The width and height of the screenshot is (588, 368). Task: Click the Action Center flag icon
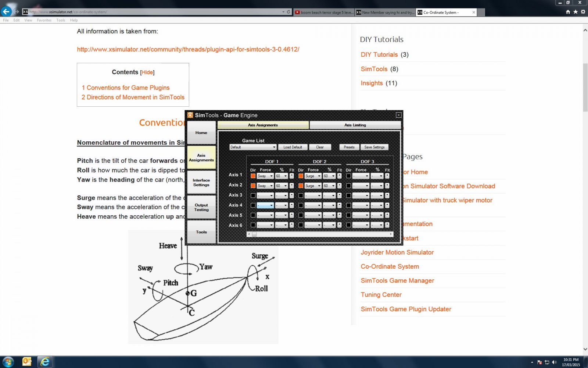(x=539, y=362)
